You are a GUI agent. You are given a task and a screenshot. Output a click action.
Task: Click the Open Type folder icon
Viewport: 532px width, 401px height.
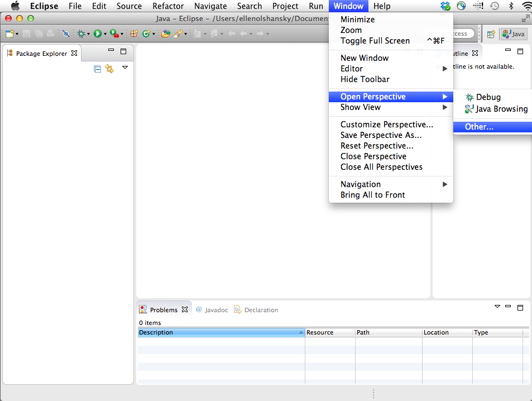(165, 34)
